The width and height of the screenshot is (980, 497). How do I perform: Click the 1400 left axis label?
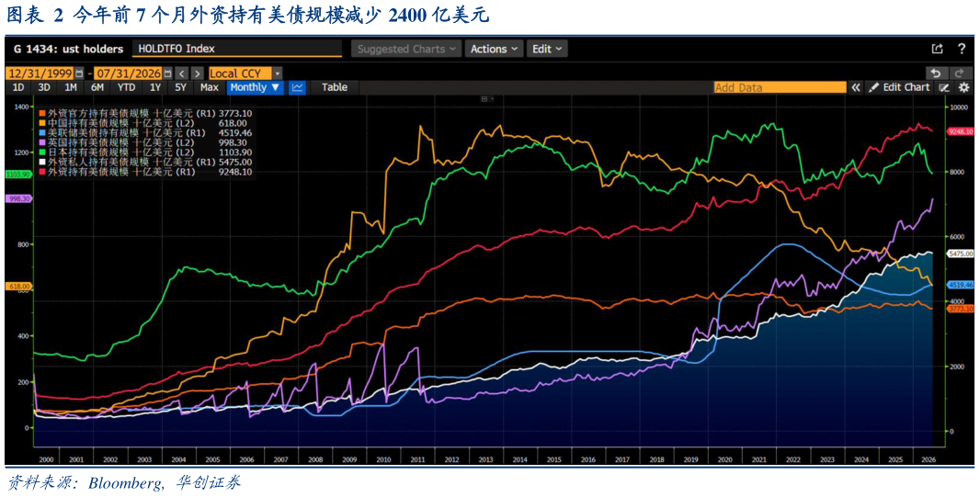(21, 107)
